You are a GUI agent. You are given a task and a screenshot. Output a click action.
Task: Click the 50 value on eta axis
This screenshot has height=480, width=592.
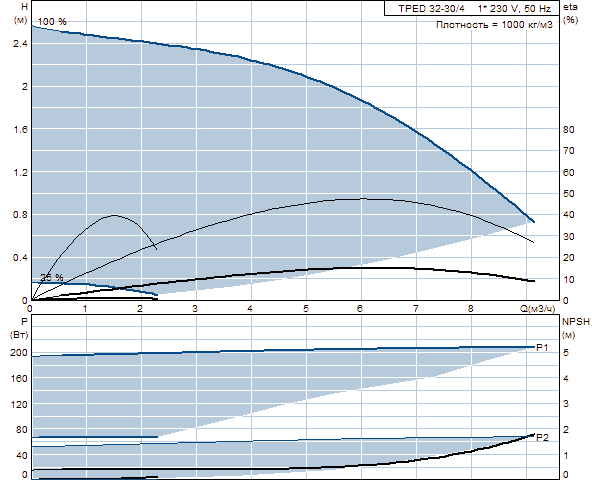point(568,194)
